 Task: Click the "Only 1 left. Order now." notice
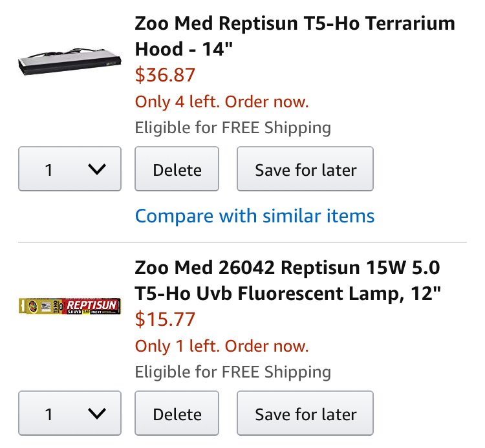tap(222, 346)
